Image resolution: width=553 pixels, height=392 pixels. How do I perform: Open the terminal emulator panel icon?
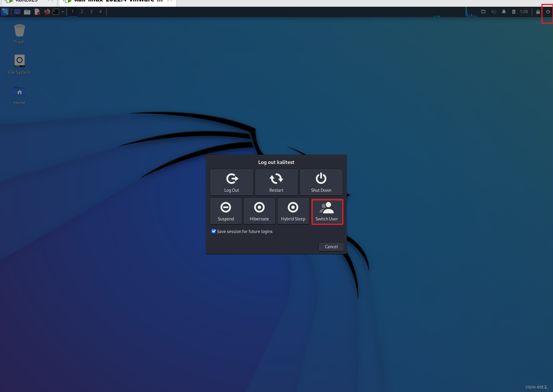click(x=56, y=12)
